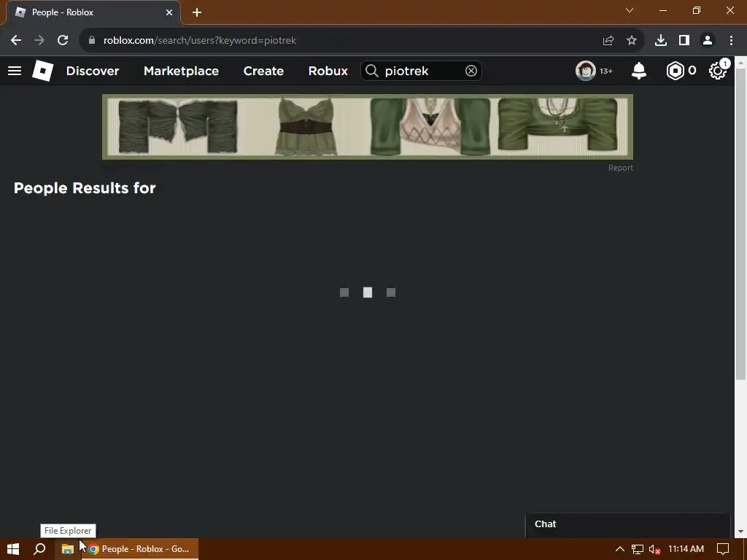Click the green clothing ad banner
Image resolution: width=747 pixels, height=560 pixels.
point(368,127)
